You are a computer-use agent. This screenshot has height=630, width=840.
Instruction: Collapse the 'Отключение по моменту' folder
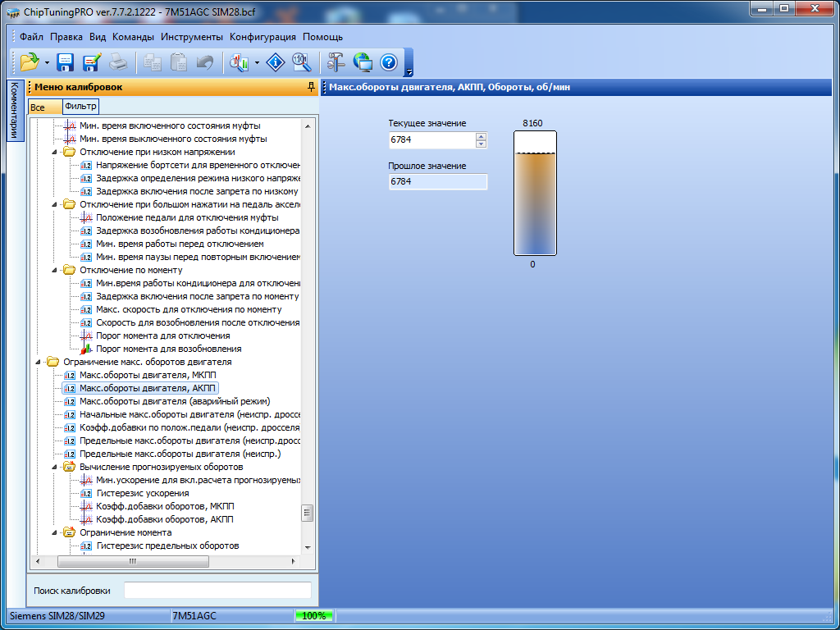coord(54,270)
